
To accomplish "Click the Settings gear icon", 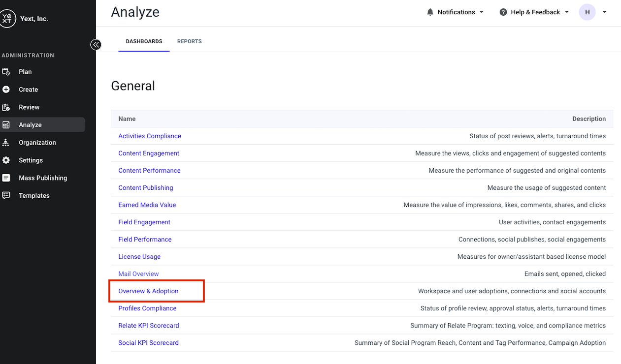I will click(x=6, y=160).
